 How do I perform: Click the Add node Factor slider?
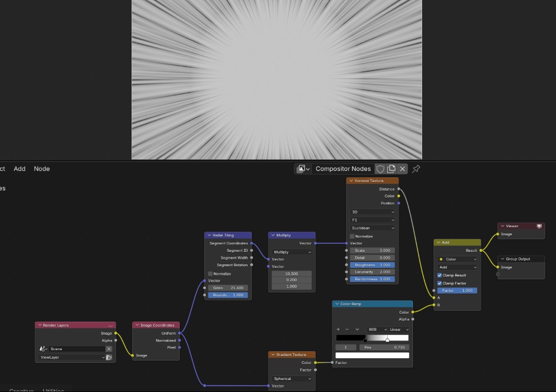[458, 291]
